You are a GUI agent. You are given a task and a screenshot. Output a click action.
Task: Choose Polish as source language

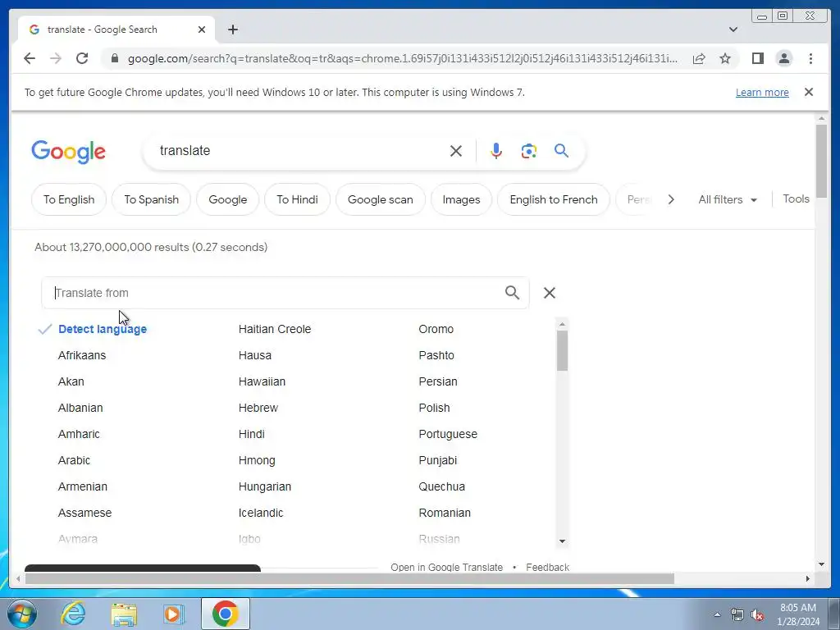(435, 408)
